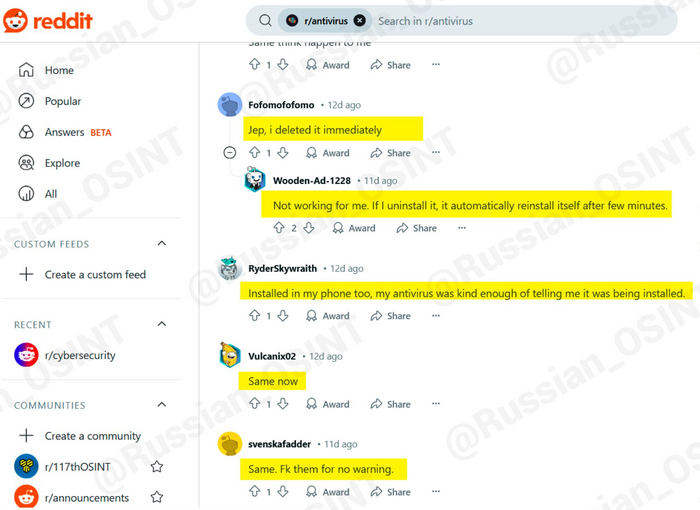Upvote svenskafadder's comment
The height and width of the screenshot is (510, 700).
(254, 492)
